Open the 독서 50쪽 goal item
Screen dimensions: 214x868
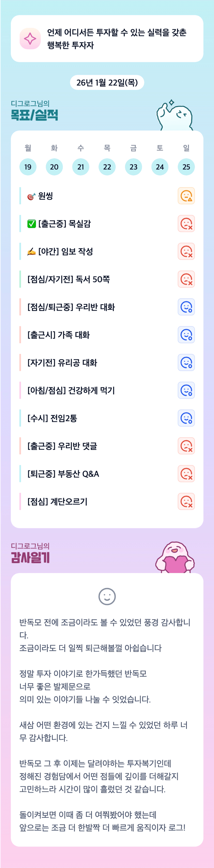(x=69, y=279)
